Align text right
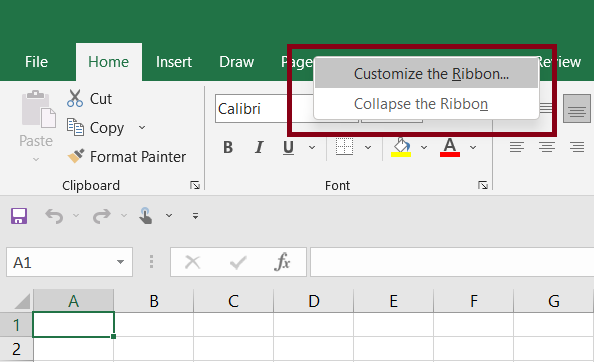Screen dimensions: 594x362 click(577, 147)
